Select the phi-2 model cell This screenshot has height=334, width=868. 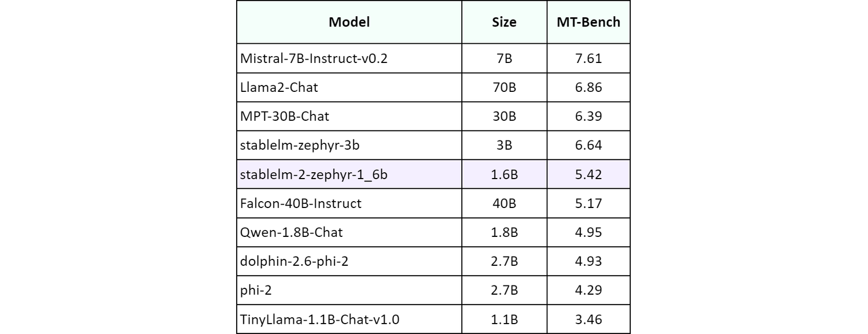[x=256, y=290]
